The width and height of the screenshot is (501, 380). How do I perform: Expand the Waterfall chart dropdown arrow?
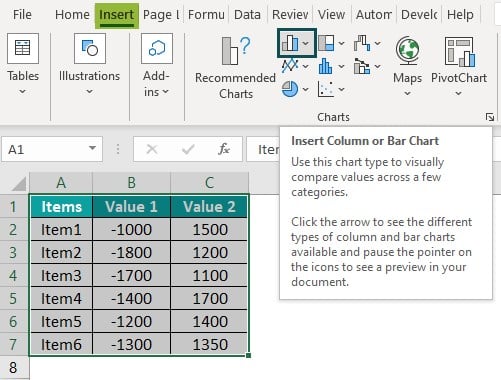[x=378, y=43]
